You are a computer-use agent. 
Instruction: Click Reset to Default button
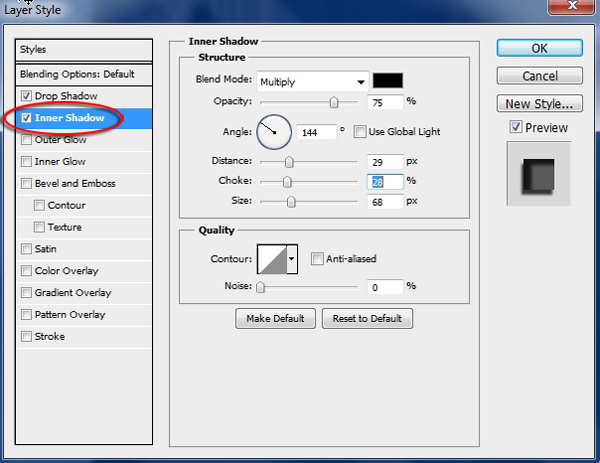[367, 319]
